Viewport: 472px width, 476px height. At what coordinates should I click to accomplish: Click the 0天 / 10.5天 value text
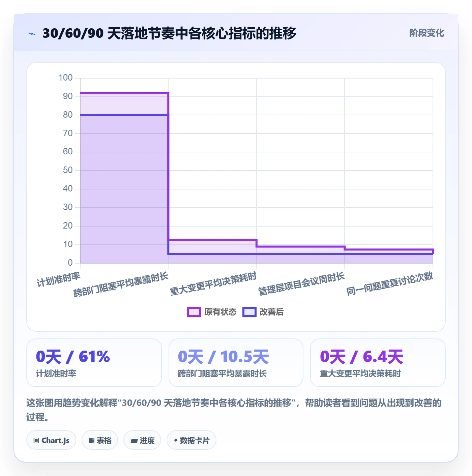pyautogui.click(x=224, y=357)
